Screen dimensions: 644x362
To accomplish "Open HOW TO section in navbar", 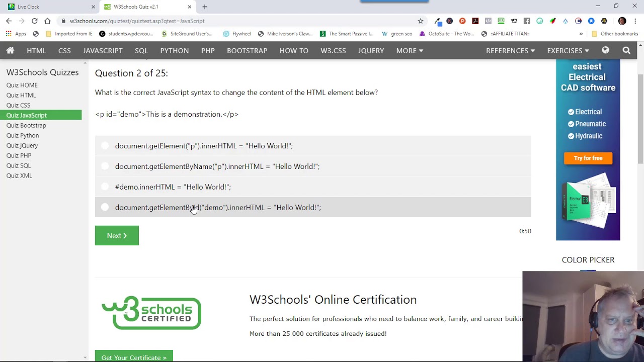I will tap(294, 50).
